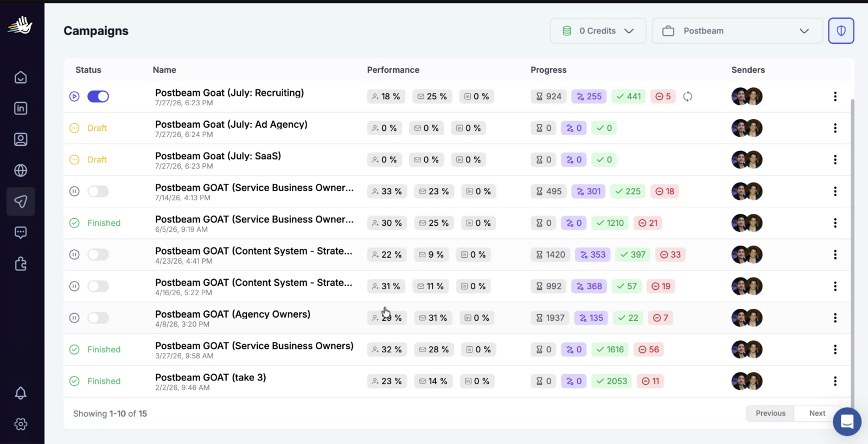Click the 18 % connection rate on Recruiting row
868x444 pixels.
point(386,97)
